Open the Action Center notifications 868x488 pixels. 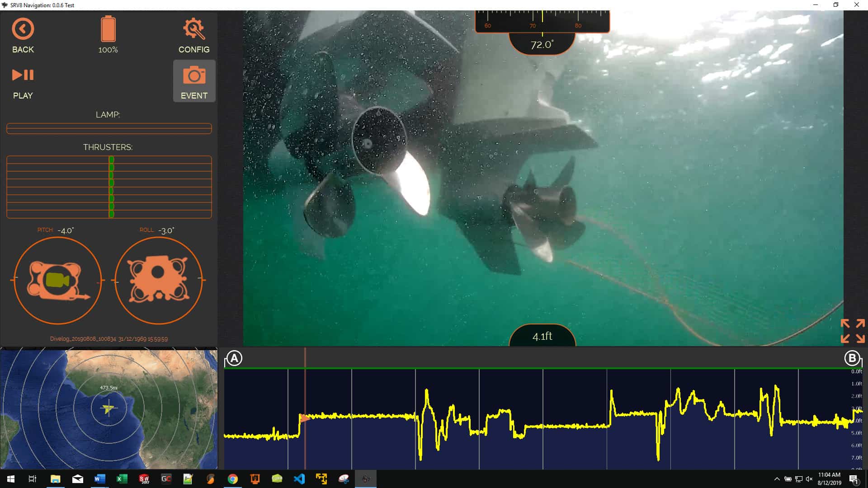point(854,479)
